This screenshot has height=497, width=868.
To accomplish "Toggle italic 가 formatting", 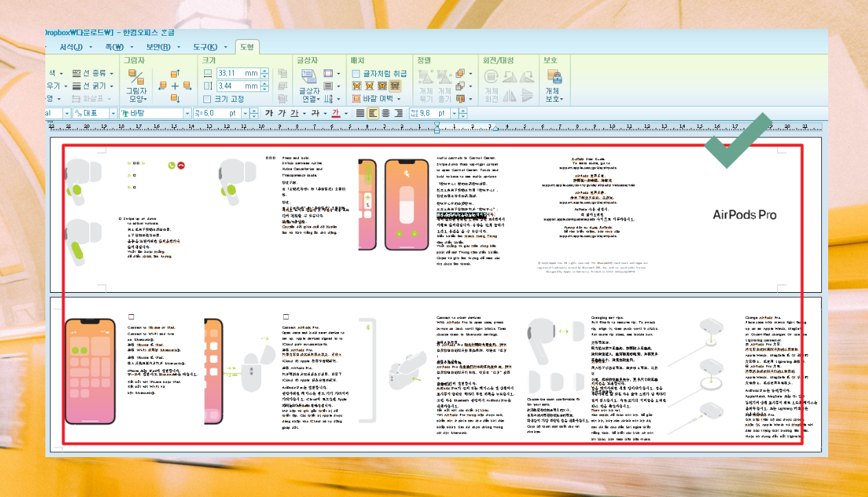I will coord(282,113).
